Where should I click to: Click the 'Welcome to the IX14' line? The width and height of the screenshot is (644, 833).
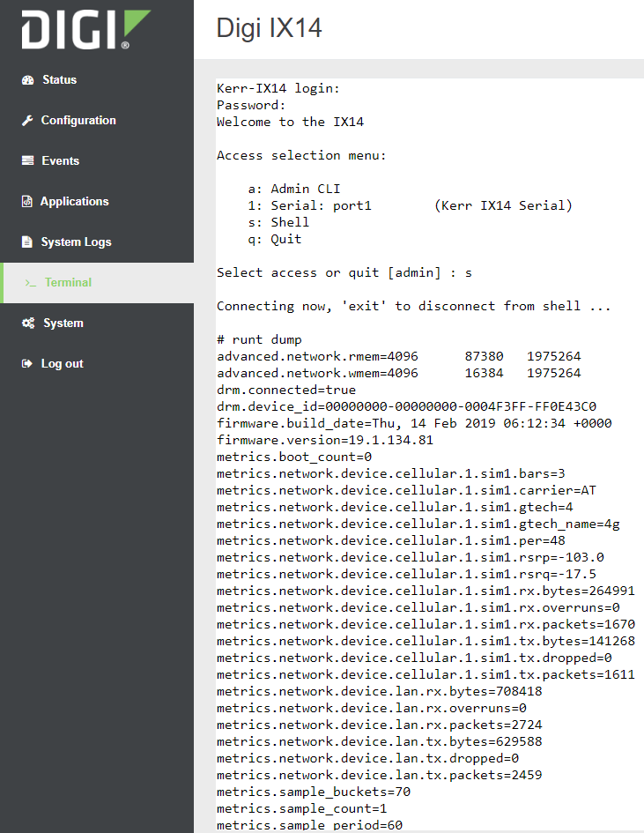click(290, 122)
